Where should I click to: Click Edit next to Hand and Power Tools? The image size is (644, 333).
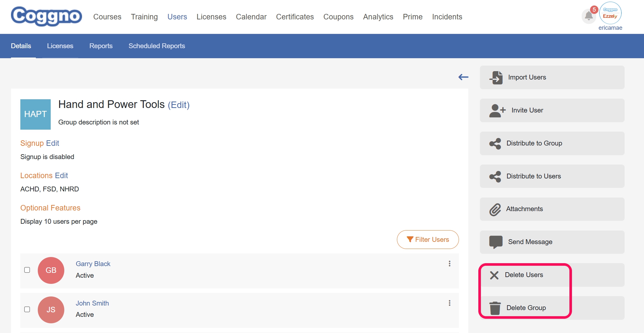(179, 105)
